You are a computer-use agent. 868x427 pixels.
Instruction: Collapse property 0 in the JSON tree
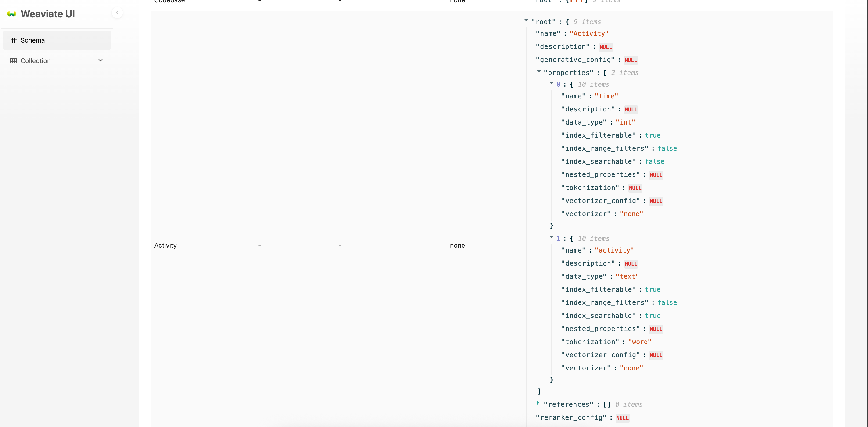coord(552,83)
